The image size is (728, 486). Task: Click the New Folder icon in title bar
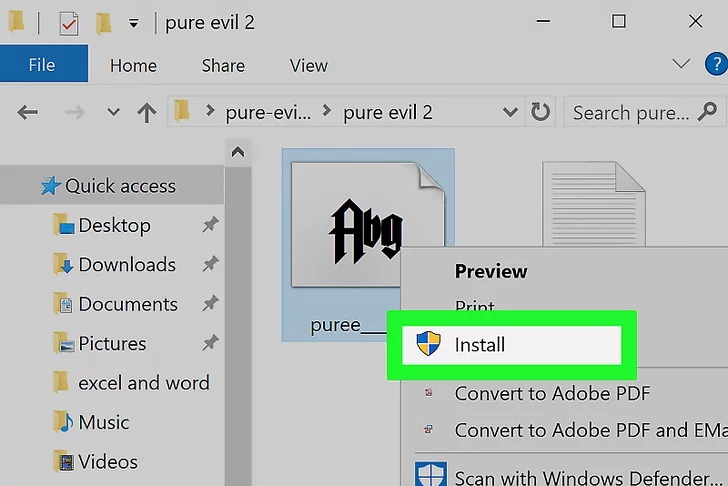pos(103,22)
